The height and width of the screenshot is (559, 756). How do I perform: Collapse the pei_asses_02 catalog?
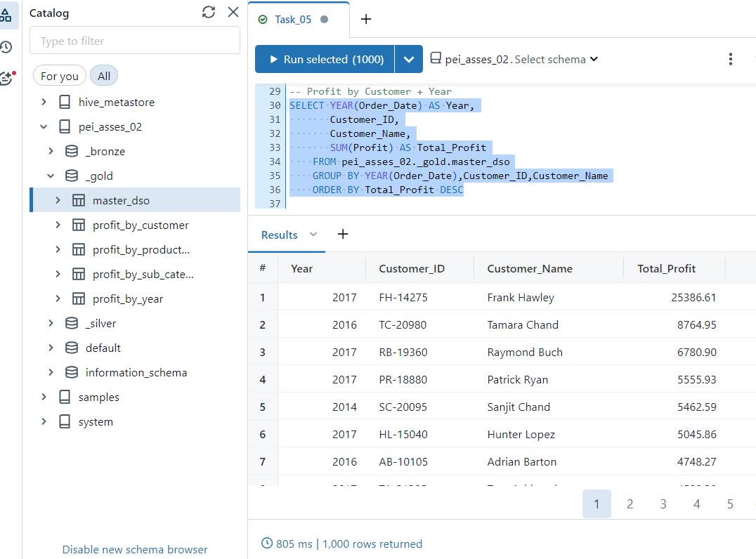coord(44,126)
